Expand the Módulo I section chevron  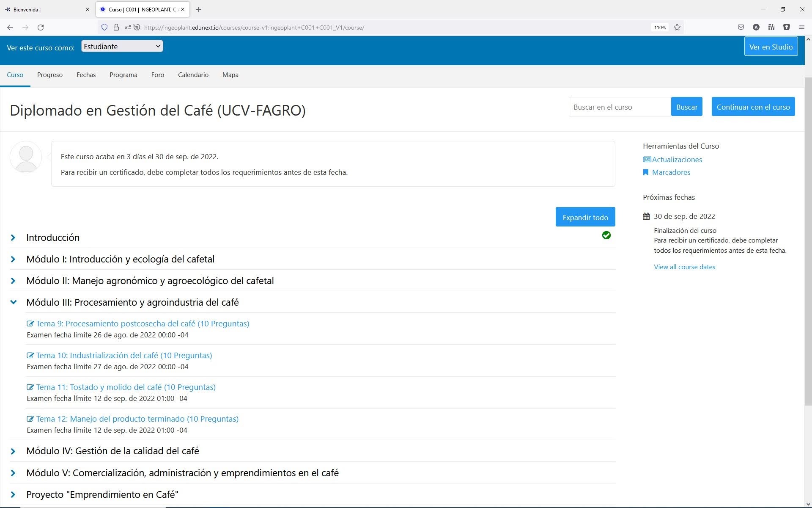click(x=13, y=259)
